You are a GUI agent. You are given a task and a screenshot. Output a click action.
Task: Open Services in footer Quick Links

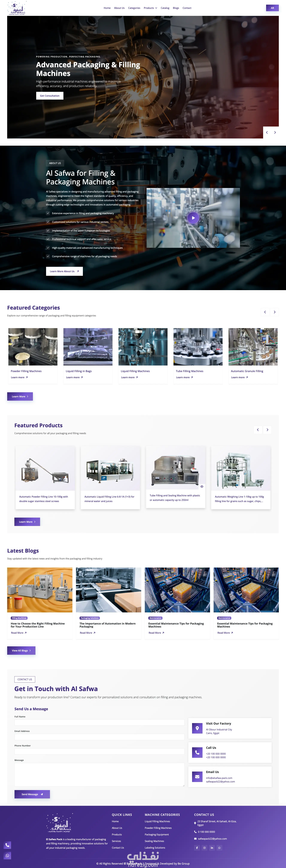[117, 841]
